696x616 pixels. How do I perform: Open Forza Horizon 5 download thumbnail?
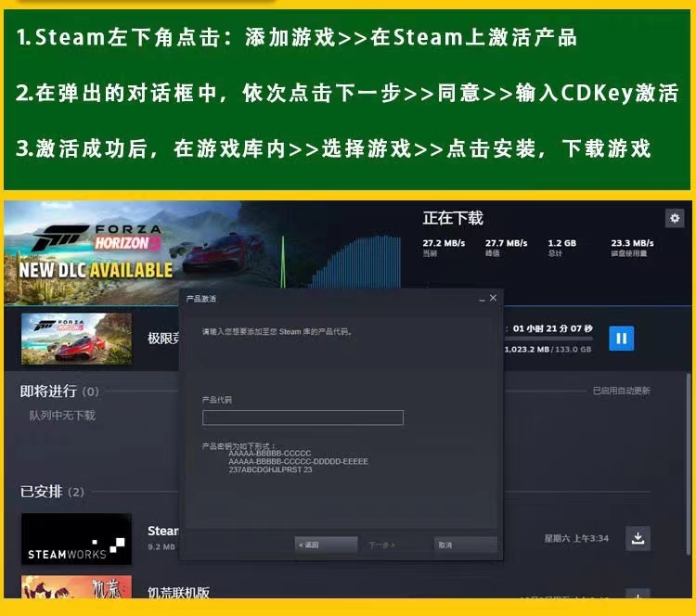(76, 339)
